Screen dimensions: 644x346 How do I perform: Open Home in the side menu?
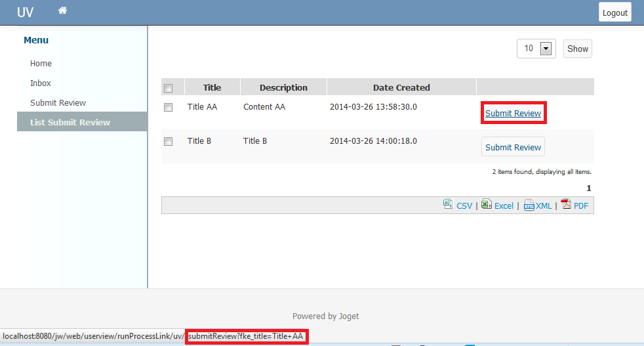41,64
